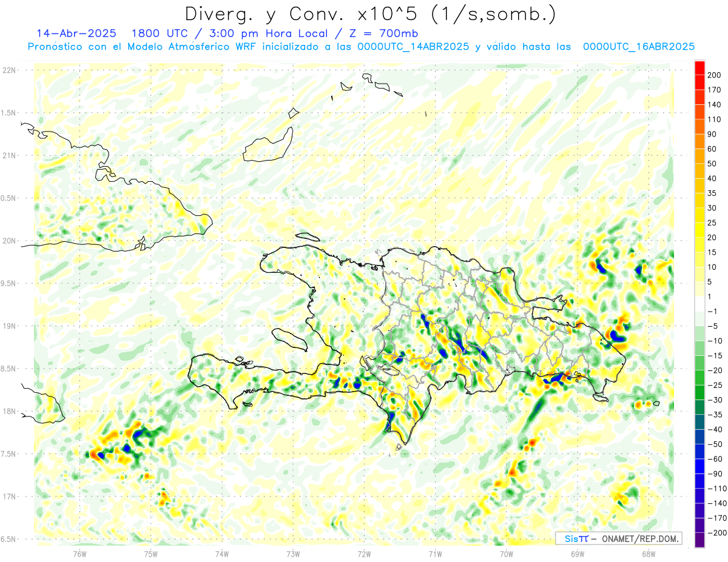Click the "72W" longitude label

pyautogui.click(x=364, y=554)
